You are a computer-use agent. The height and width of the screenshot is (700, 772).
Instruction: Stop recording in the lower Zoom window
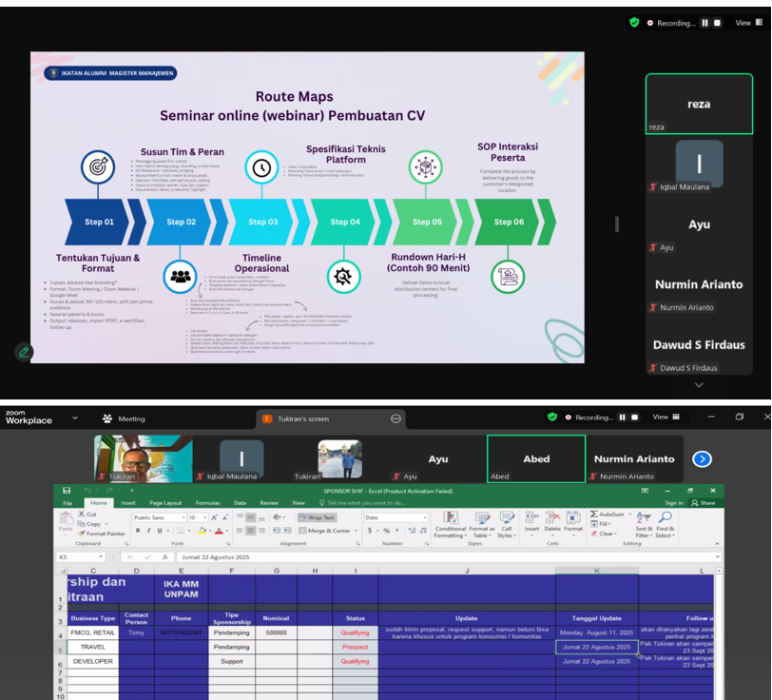(x=635, y=418)
